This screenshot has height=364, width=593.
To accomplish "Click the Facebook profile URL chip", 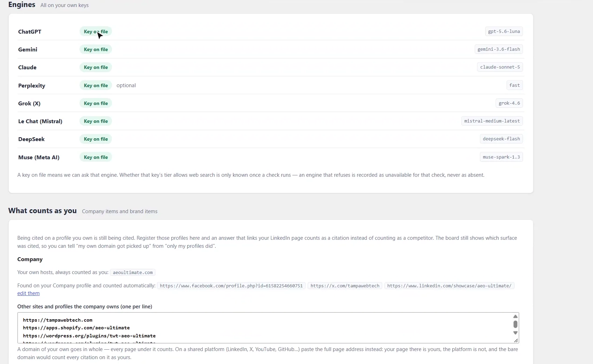I will coord(231,286).
